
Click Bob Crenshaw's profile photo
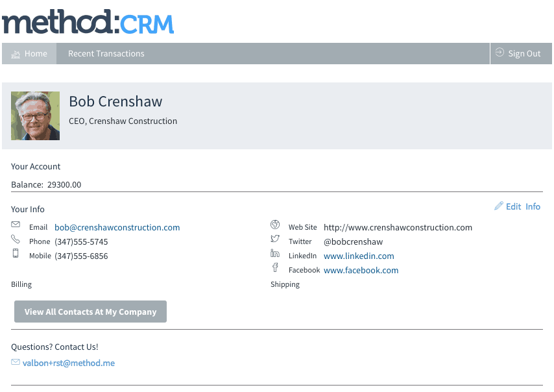coord(35,116)
